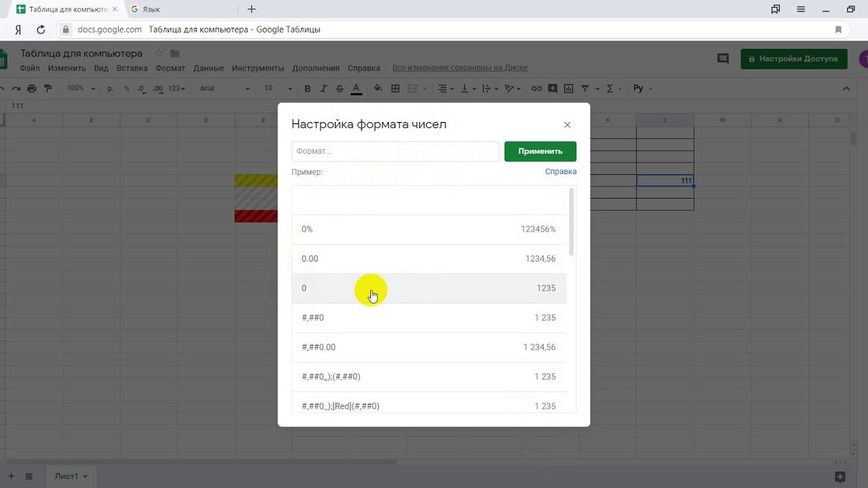Open the Файл menu
This screenshot has width=868, height=488.
pos(30,68)
